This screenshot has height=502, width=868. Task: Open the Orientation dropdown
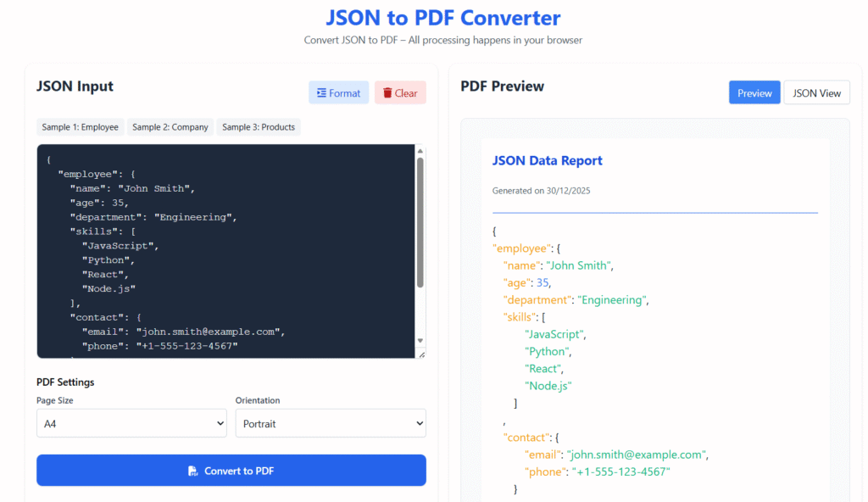pyautogui.click(x=331, y=423)
